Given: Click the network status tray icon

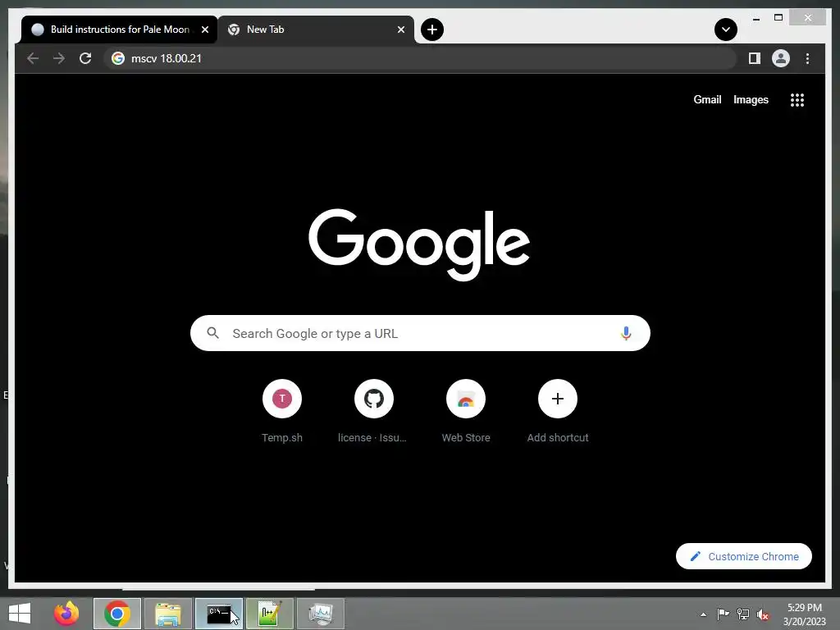Looking at the screenshot, I should 743,614.
